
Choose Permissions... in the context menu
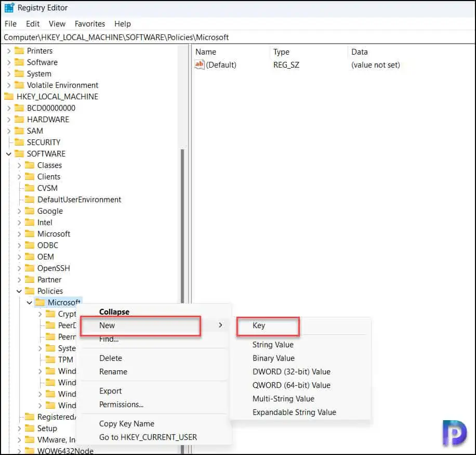(121, 404)
